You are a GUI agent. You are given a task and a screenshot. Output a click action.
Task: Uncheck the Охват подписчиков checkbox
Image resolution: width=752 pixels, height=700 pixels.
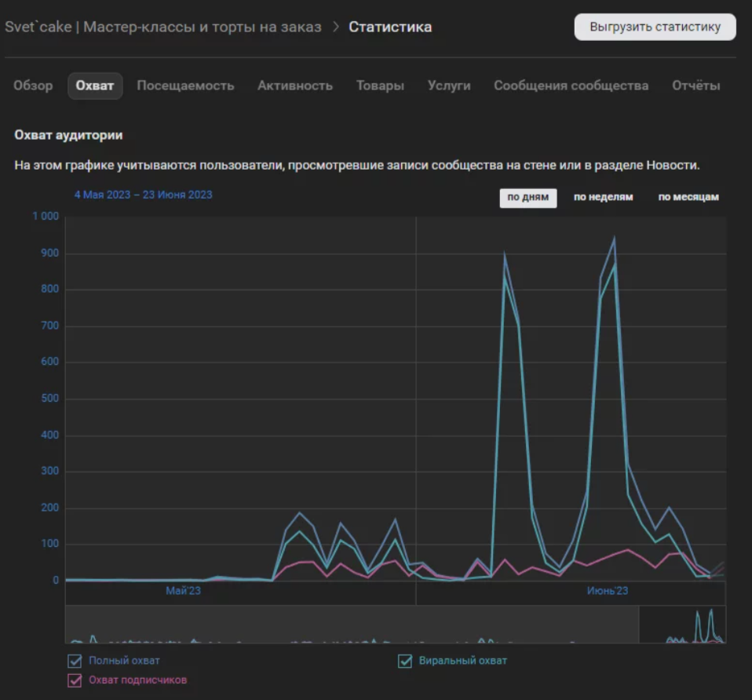[x=75, y=680]
